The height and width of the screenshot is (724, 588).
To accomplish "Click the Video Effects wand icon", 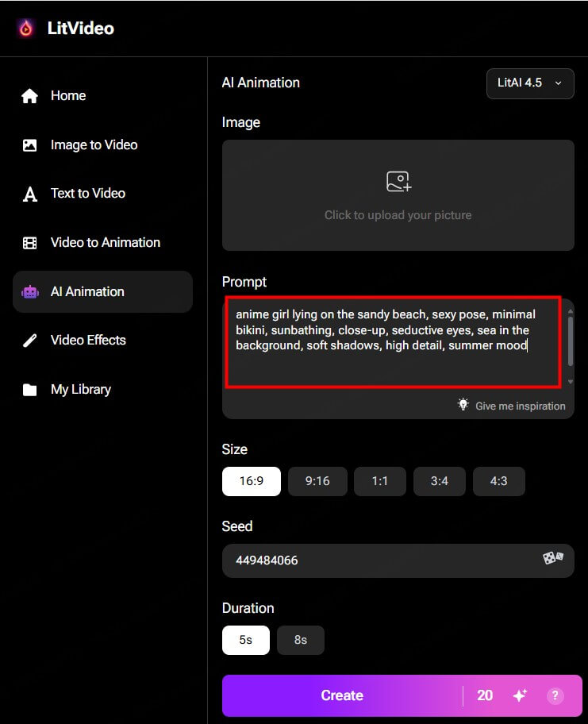I will point(30,341).
